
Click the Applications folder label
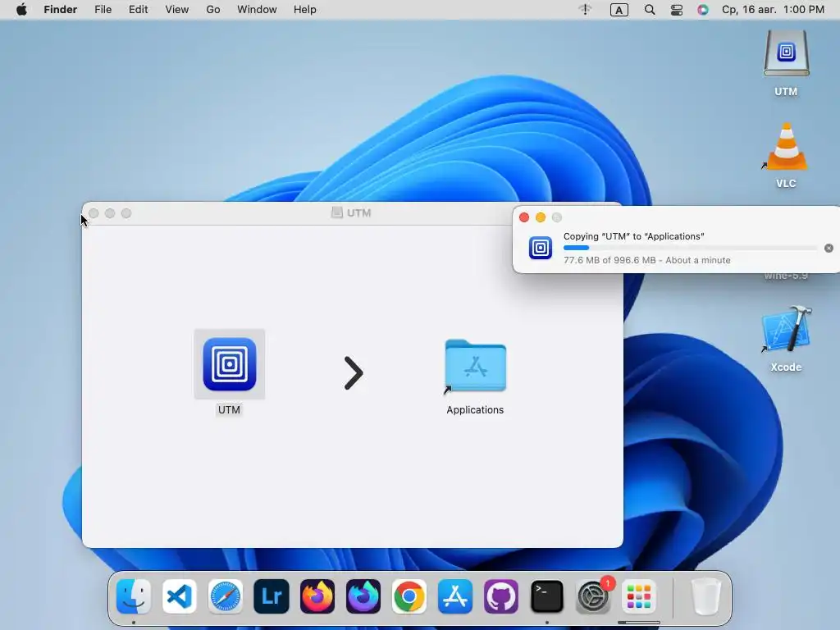click(x=475, y=410)
